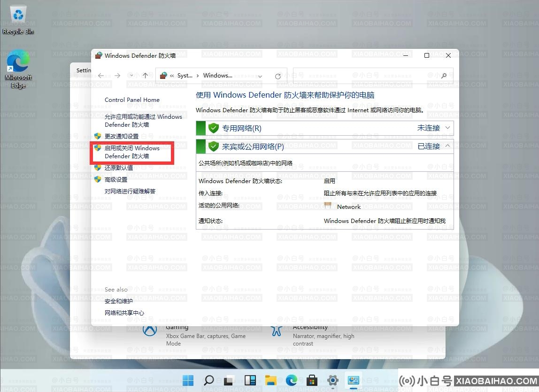The image size is (539, 392).
Task: Click the green shield of 来宾或公用网络(P)
Action: pos(214,146)
